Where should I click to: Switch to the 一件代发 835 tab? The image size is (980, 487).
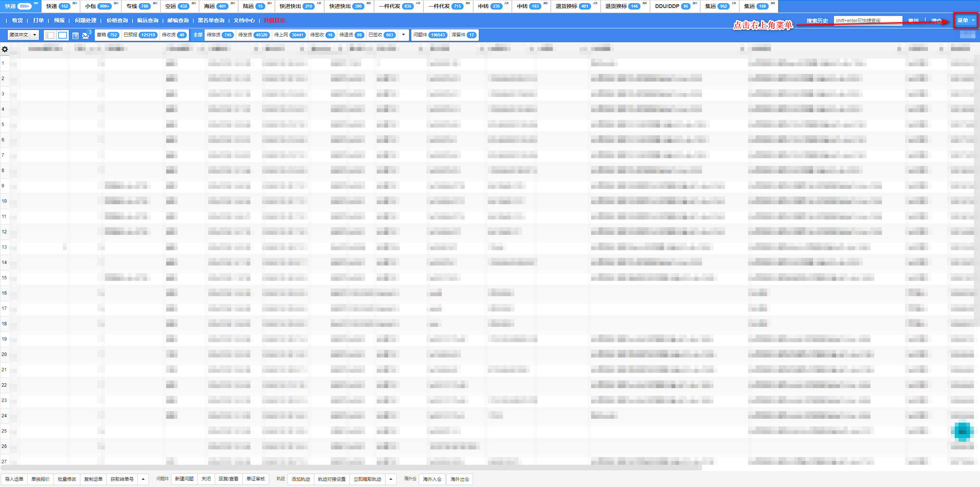click(x=399, y=6)
